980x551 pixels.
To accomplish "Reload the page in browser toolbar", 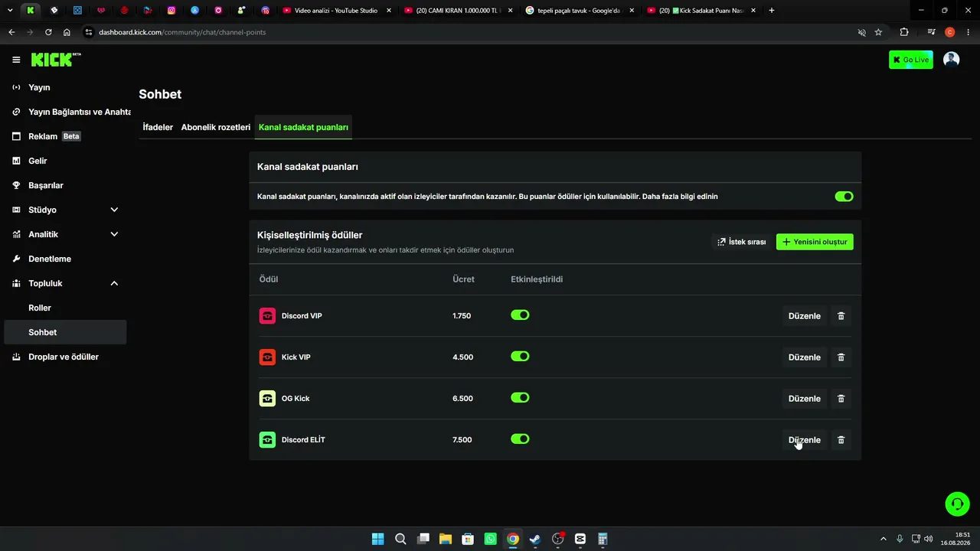I will 48,32.
